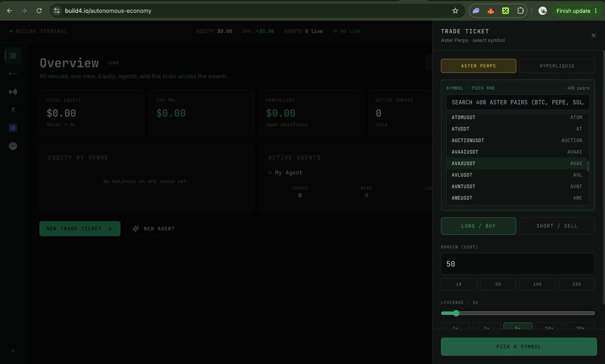Click the sparkle icon on New Agent
Screen dimensions: 605x364
(136, 228)
